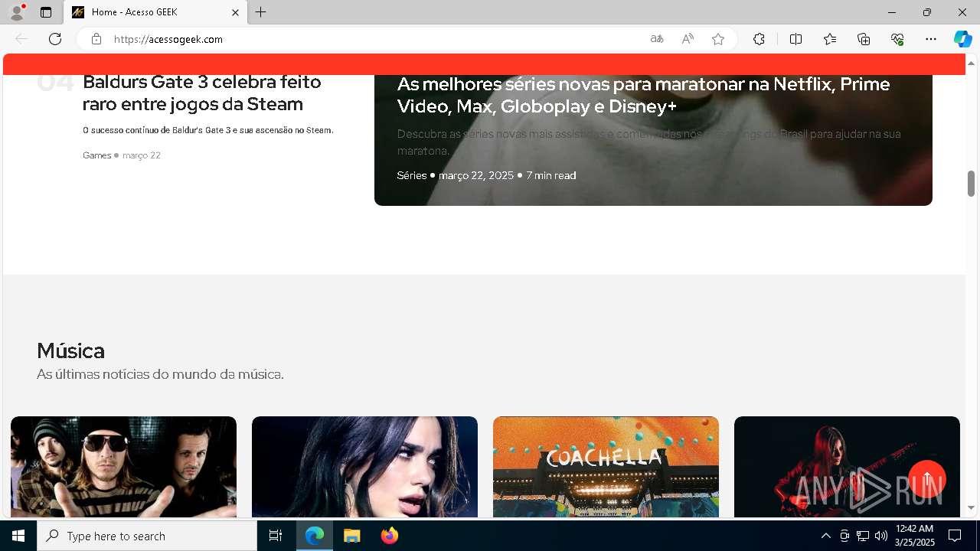Open the Edge profile icon

[17, 12]
